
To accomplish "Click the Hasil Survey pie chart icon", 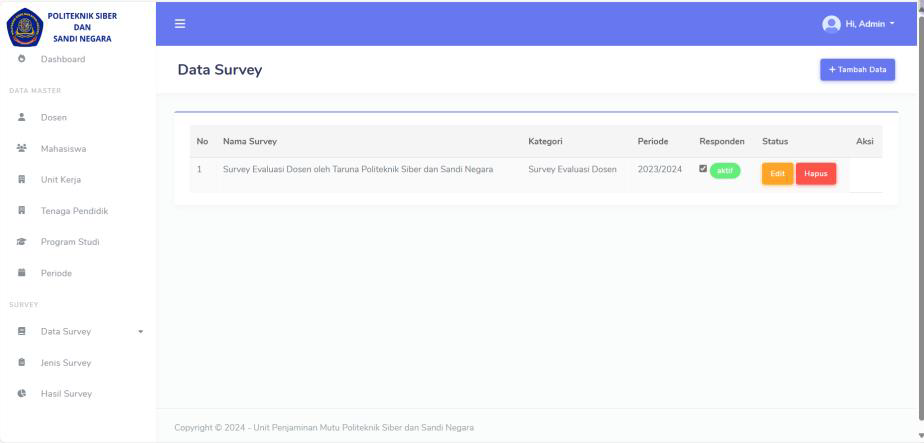I will (x=21, y=394).
